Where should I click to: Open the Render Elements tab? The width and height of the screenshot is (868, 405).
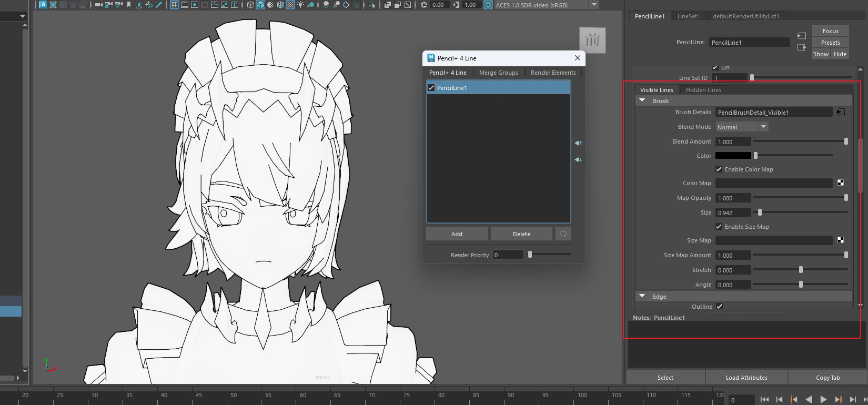(x=553, y=73)
